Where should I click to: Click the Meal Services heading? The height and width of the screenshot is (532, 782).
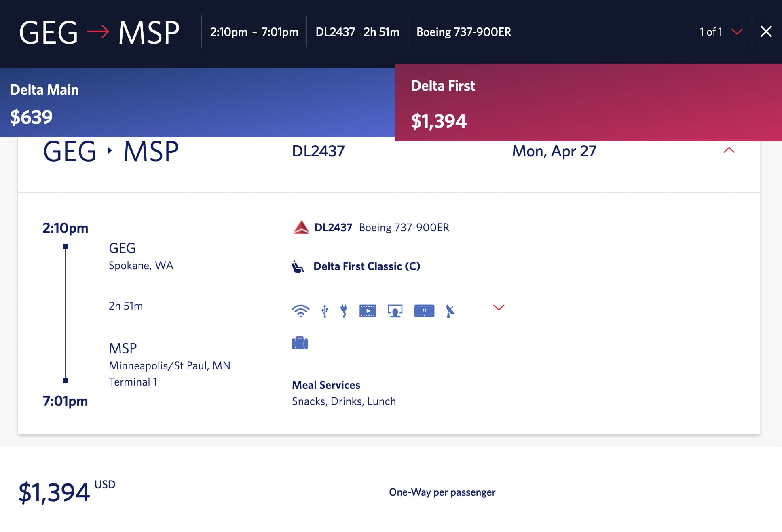tap(326, 385)
